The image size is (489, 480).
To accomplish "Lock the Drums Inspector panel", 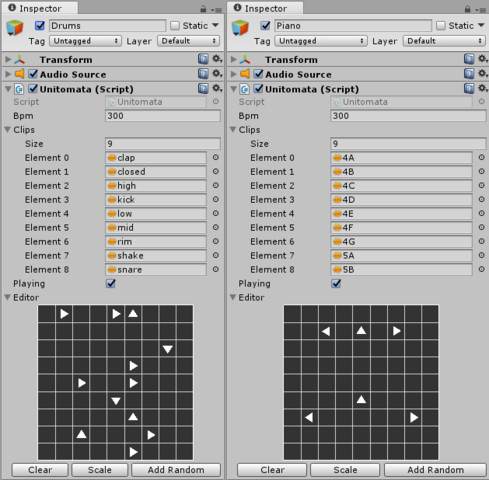I will pos(203,9).
